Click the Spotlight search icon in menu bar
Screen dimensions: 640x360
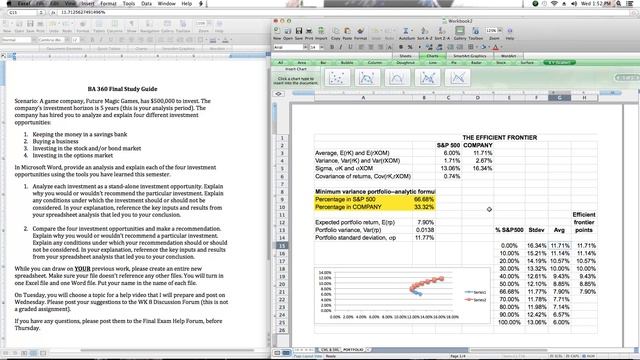pyautogui.click(x=619, y=4)
